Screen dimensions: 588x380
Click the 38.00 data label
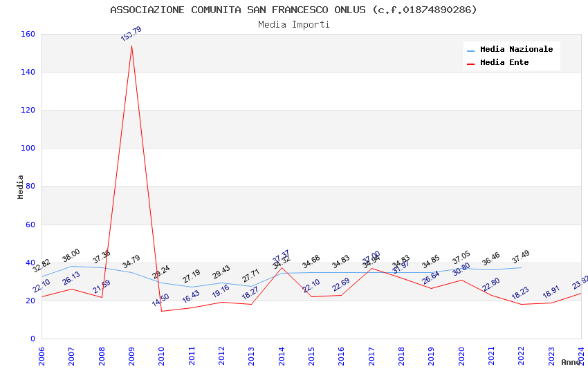[71, 256]
